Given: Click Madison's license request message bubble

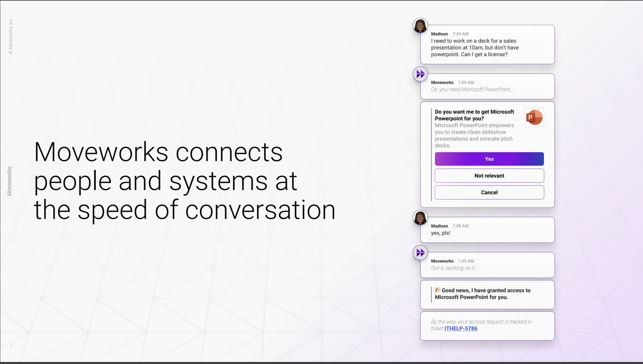Looking at the screenshot, I should coord(487,44).
